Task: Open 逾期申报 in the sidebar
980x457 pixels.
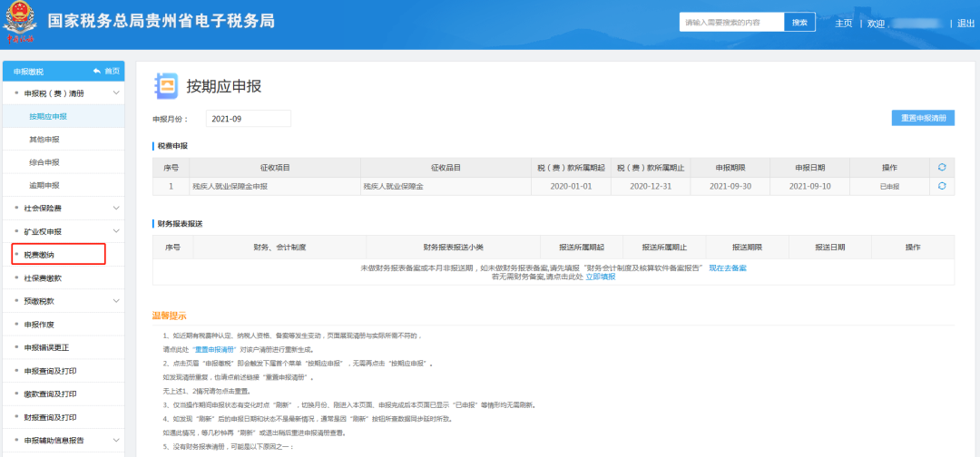Action: (x=44, y=185)
